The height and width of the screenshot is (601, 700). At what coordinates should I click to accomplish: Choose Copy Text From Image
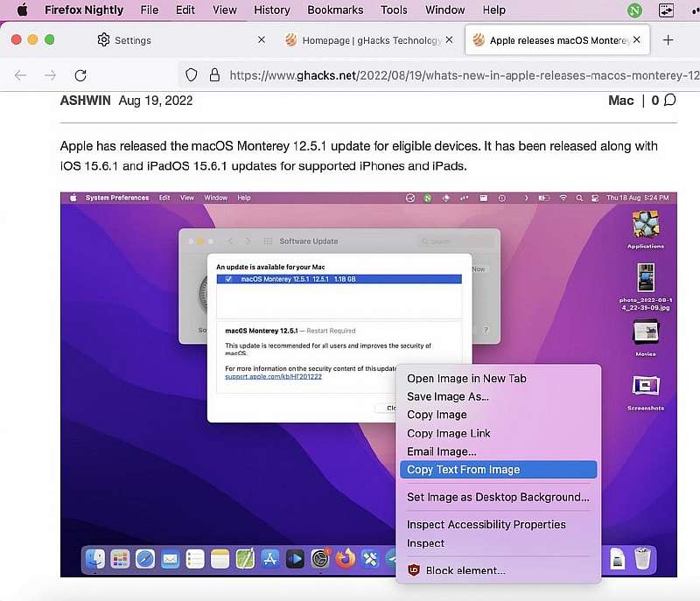coord(463,470)
